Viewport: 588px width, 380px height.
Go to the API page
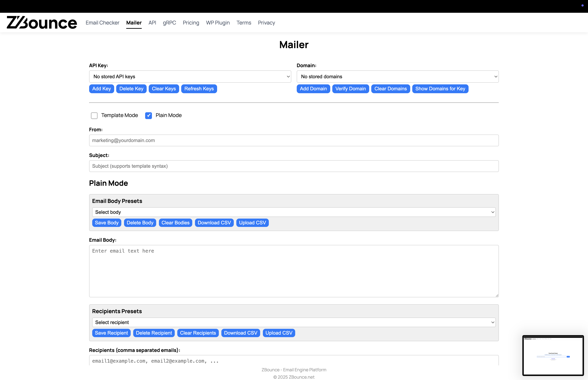(152, 23)
